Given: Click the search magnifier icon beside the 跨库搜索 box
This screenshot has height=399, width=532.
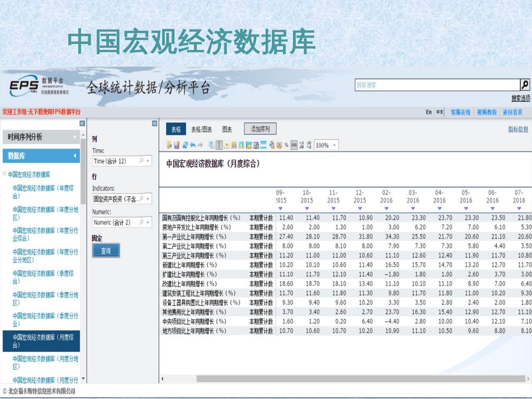Looking at the screenshot, I should pos(525,85).
